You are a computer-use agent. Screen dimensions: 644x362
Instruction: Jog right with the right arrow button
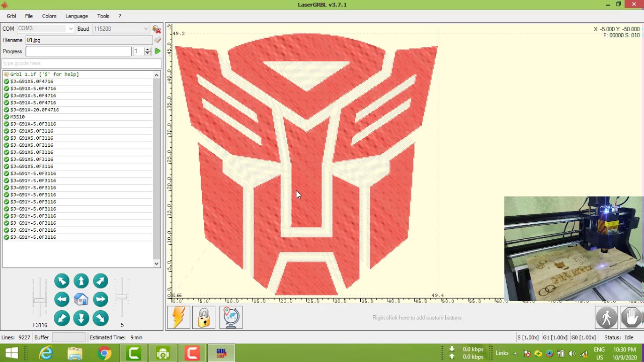(x=100, y=300)
